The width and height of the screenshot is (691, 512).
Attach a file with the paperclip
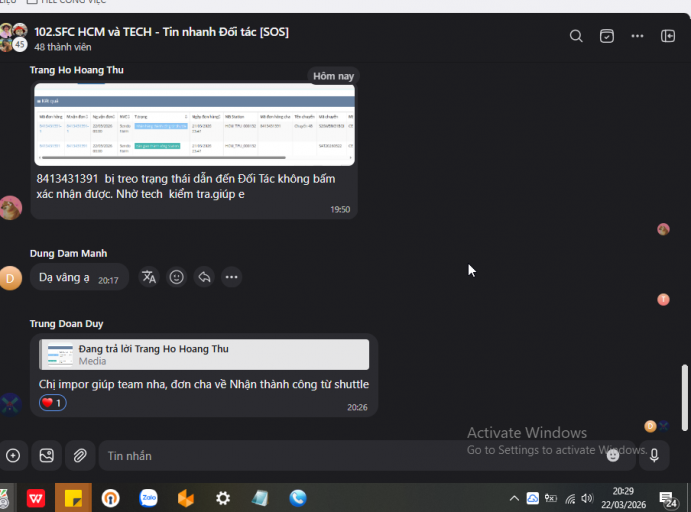coord(80,455)
